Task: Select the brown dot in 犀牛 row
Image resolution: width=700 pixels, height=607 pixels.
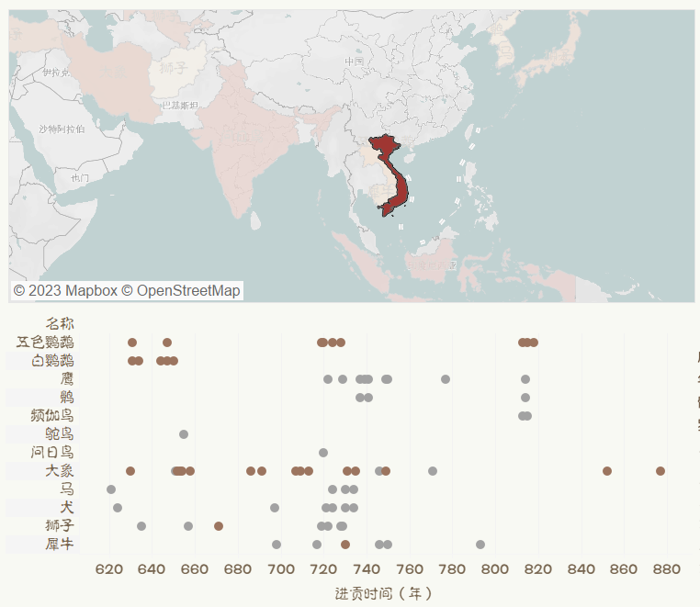Action: click(345, 545)
